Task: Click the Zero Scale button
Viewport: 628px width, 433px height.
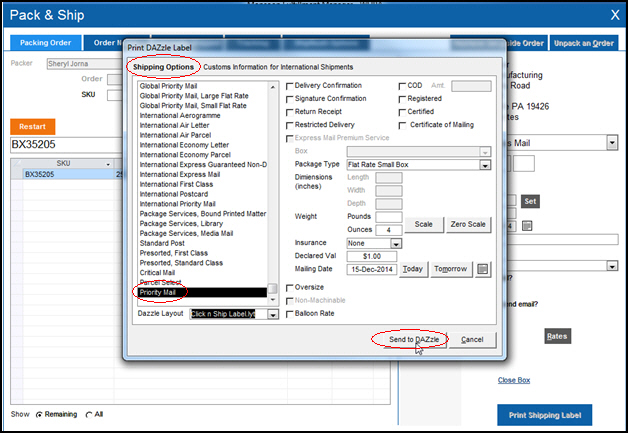Action: click(468, 224)
